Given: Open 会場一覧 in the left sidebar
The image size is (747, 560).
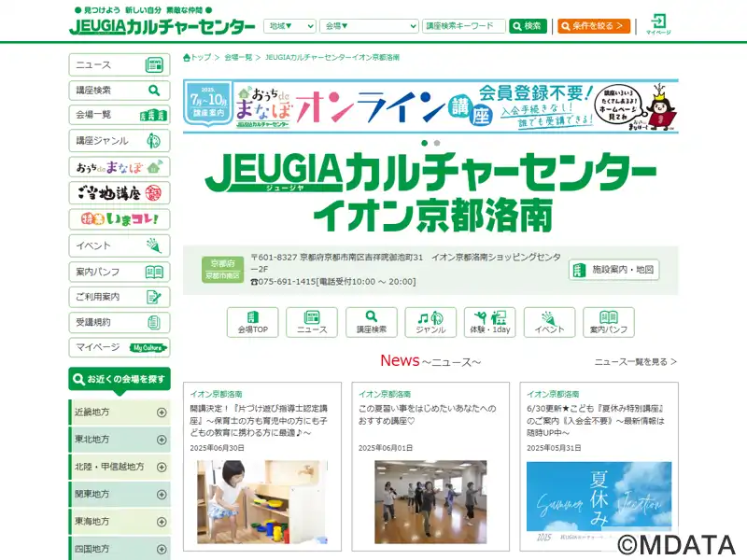Looking at the screenshot, I should [x=120, y=115].
